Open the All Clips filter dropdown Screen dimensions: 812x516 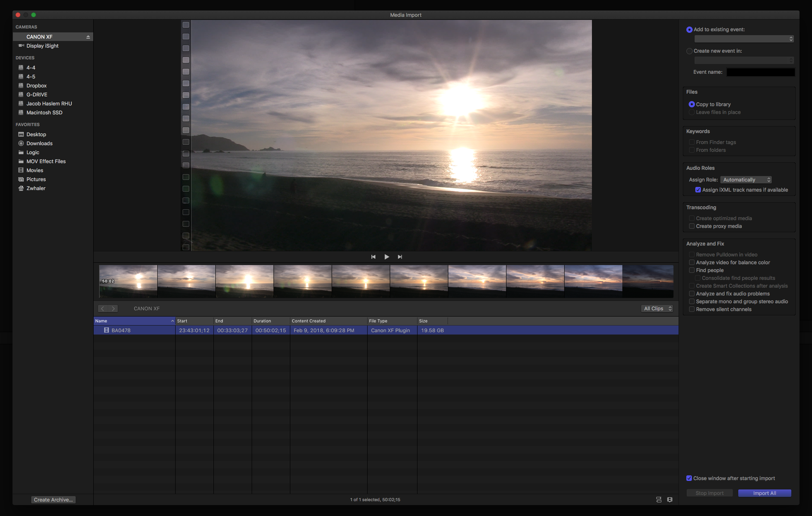click(x=657, y=309)
